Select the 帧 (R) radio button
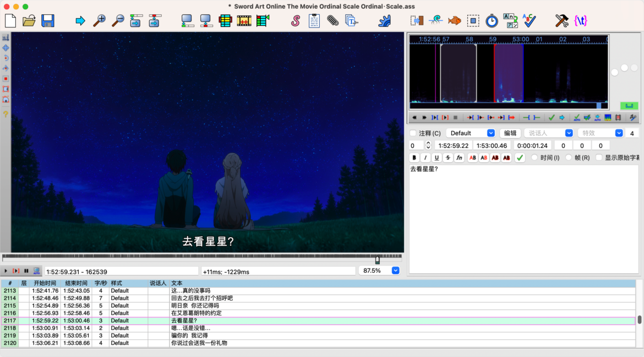Viewport: 644px width, 357px height. coord(569,157)
